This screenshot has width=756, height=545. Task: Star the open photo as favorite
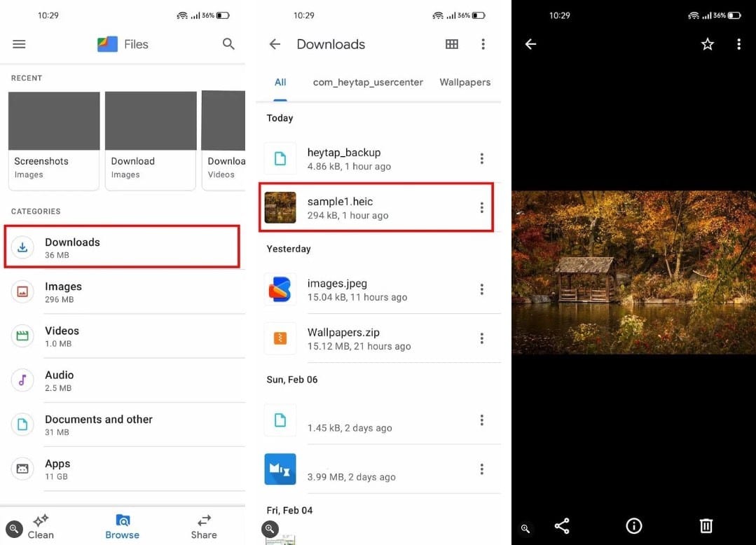click(x=707, y=43)
